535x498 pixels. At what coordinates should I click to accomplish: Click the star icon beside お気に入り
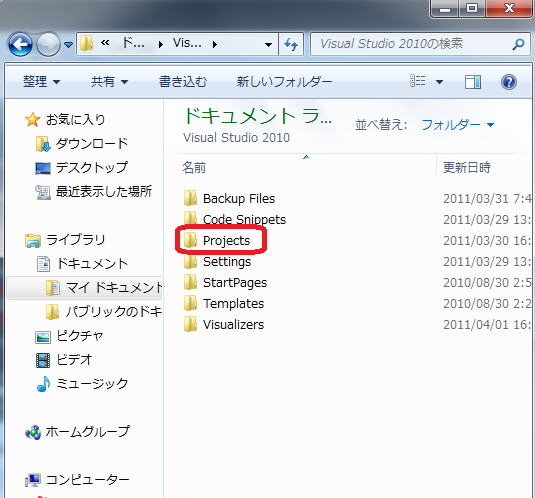[32, 119]
